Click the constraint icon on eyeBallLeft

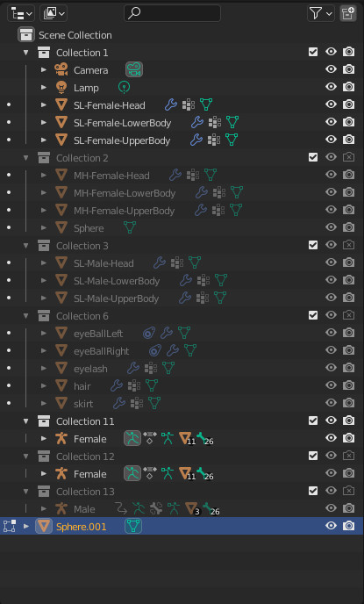click(149, 333)
